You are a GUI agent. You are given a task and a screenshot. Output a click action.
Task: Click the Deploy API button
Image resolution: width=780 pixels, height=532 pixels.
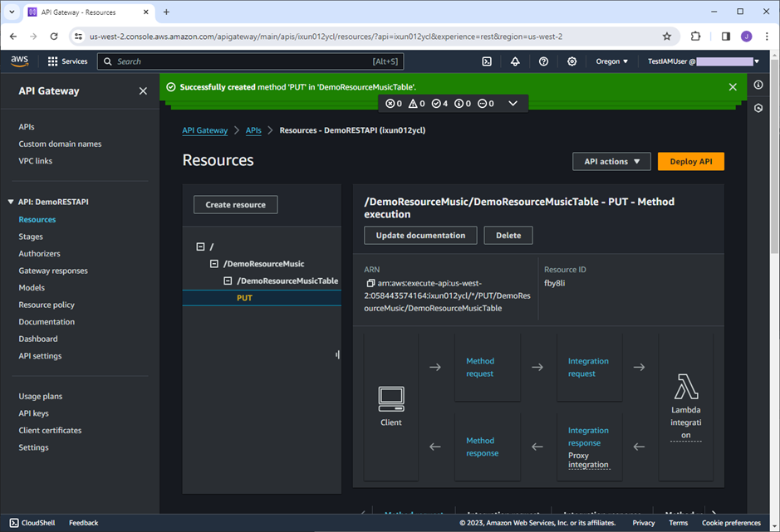coord(691,162)
